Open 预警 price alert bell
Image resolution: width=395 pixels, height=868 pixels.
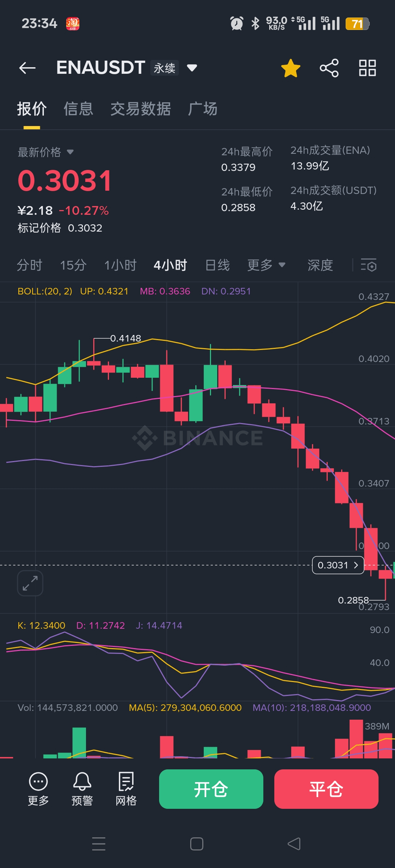click(82, 789)
